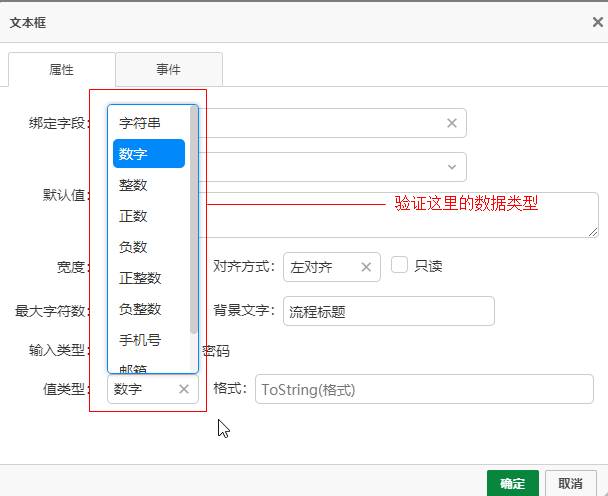This screenshot has height=496, width=608.
Task: Click the 密码 input type option label
Action: point(216,351)
